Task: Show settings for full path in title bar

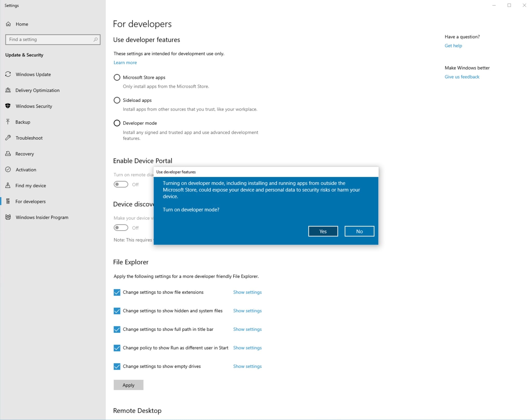Action: [x=247, y=329]
